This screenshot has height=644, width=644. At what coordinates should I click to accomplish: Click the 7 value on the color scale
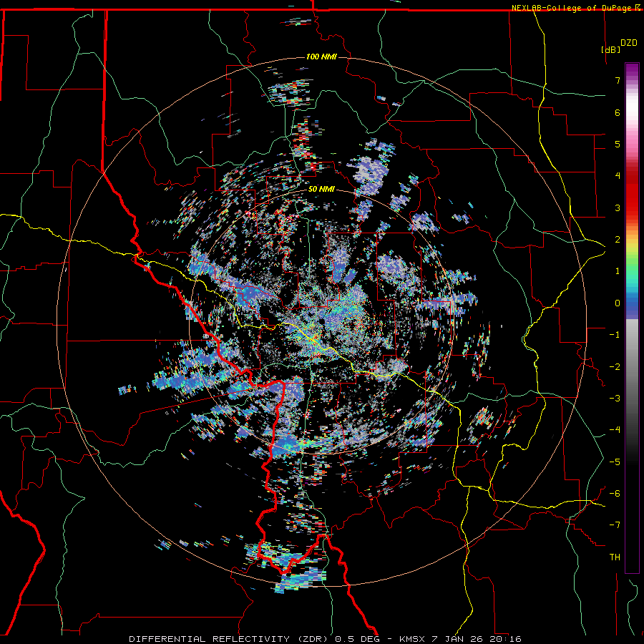tap(618, 80)
